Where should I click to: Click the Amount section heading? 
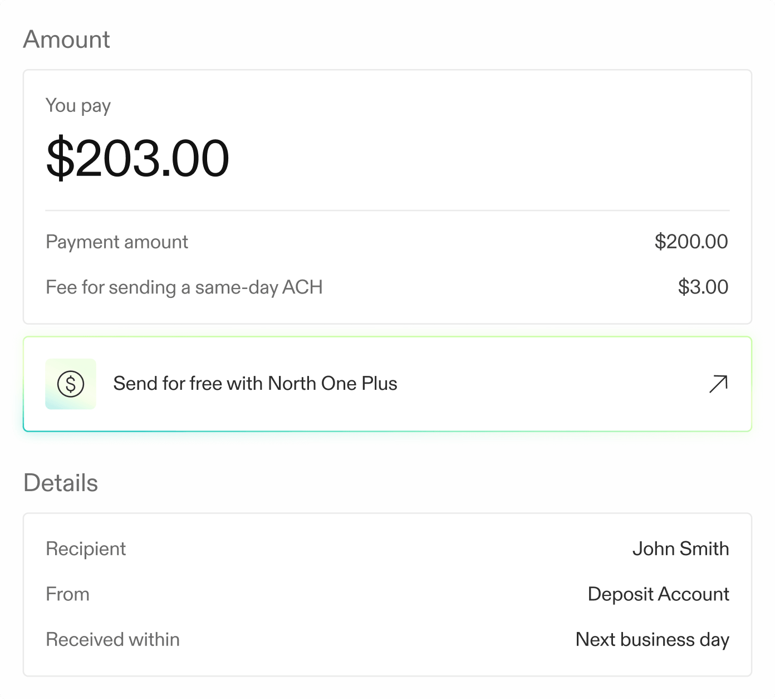tap(67, 40)
